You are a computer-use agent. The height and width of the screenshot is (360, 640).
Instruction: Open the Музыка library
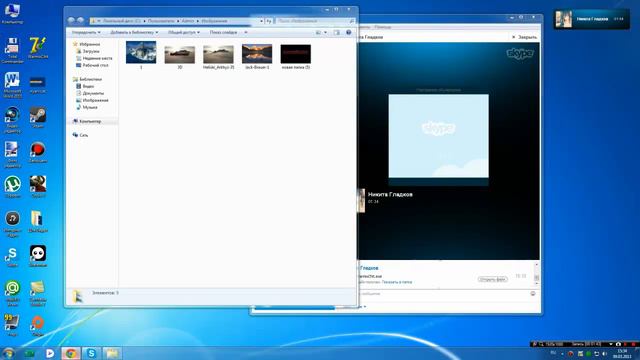(90, 107)
